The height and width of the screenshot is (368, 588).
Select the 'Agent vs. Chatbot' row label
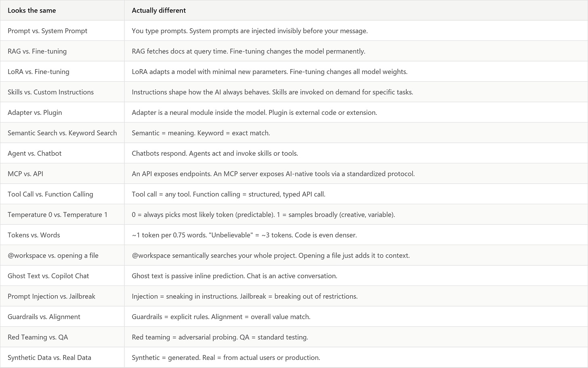point(35,153)
